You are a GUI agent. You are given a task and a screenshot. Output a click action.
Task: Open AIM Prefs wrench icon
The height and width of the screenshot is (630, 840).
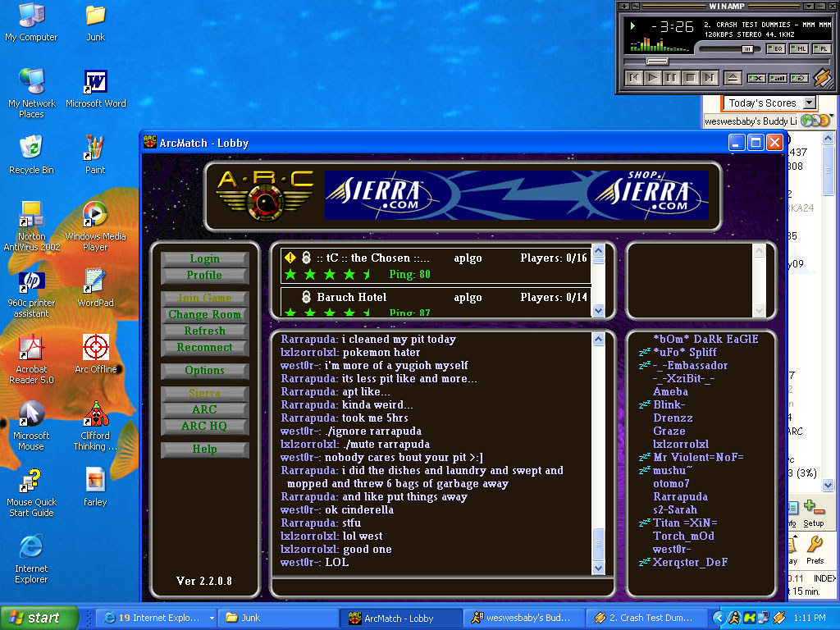click(x=815, y=544)
